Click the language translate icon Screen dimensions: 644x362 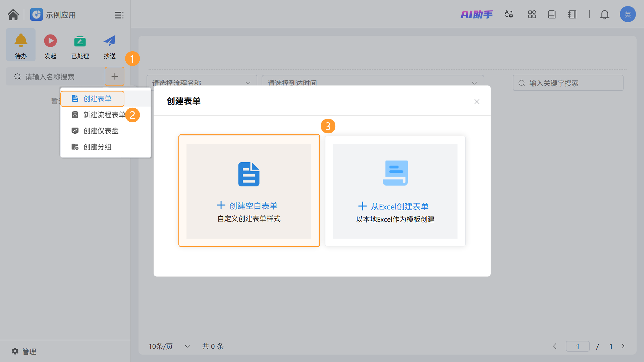(x=508, y=14)
